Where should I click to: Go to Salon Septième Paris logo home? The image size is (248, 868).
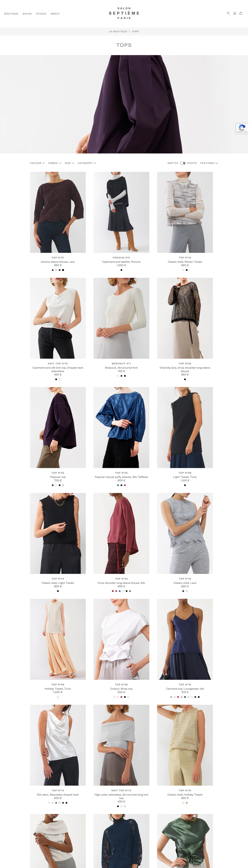(x=124, y=13)
